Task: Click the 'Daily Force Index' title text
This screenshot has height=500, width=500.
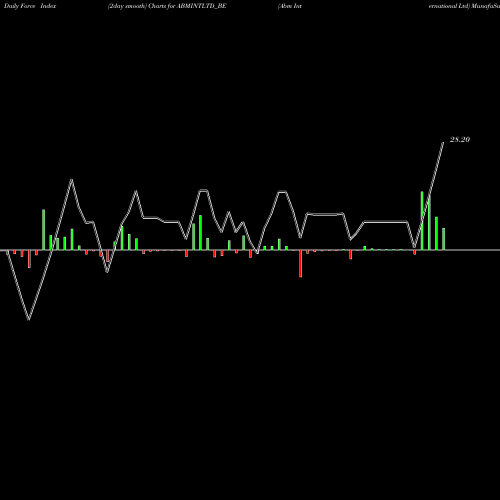Action: point(30,6)
